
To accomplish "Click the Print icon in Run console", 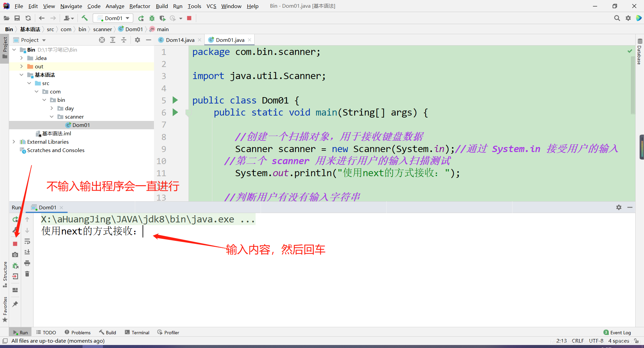I will click(x=27, y=263).
